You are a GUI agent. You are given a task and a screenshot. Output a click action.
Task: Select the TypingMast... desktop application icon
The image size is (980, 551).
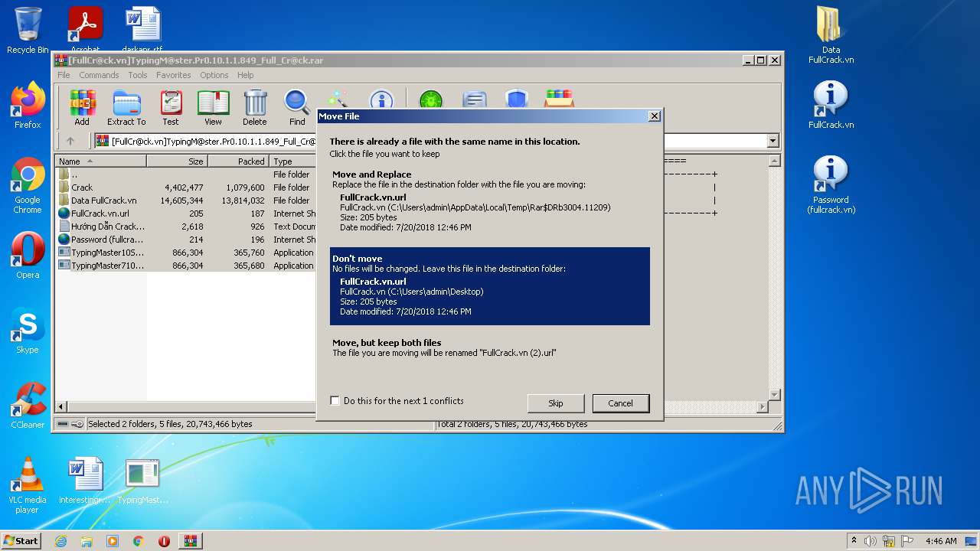click(x=142, y=481)
